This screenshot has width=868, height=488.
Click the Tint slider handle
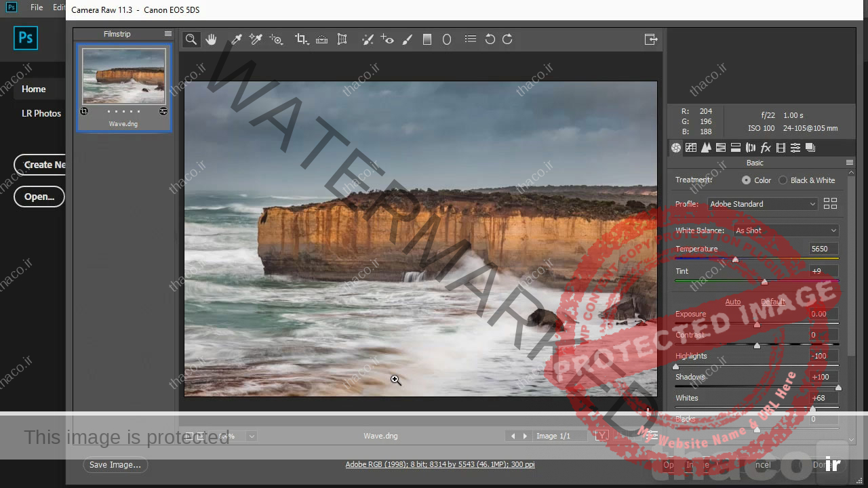click(765, 282)
